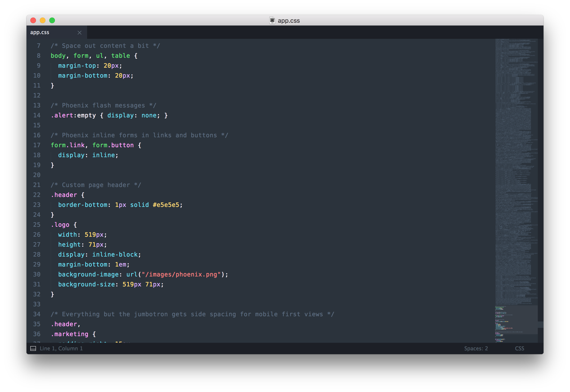Image resolution: width=570 pixels, height=392 pixels.
Task: Click line number 22 in the gutter
Action: [37, 195]
